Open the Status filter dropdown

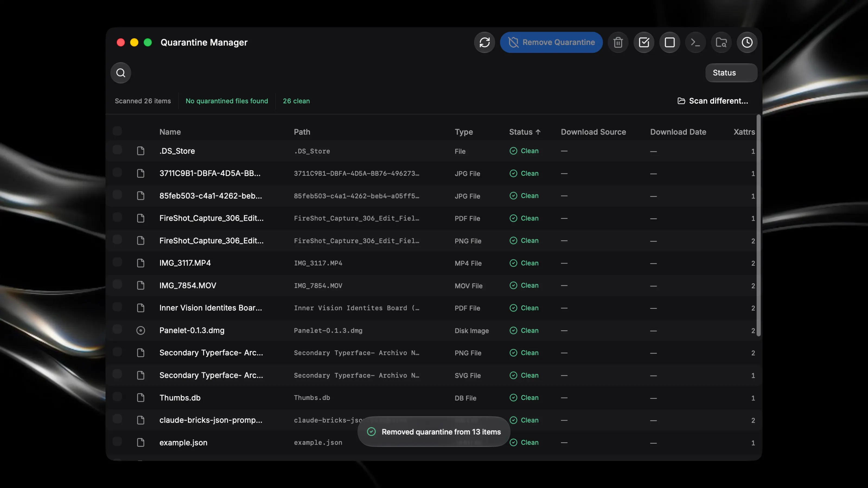click(731, 73)
